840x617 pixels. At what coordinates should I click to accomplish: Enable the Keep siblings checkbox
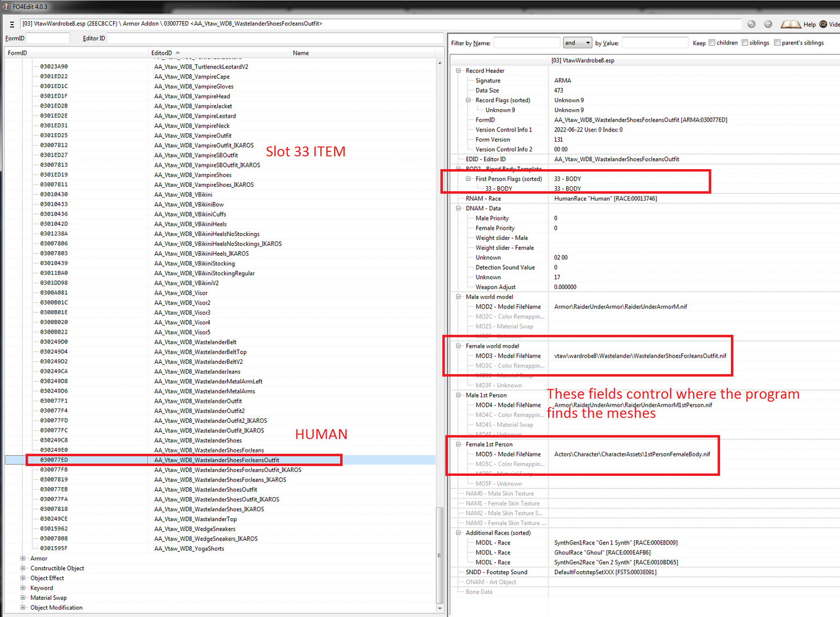coord(745,43)
